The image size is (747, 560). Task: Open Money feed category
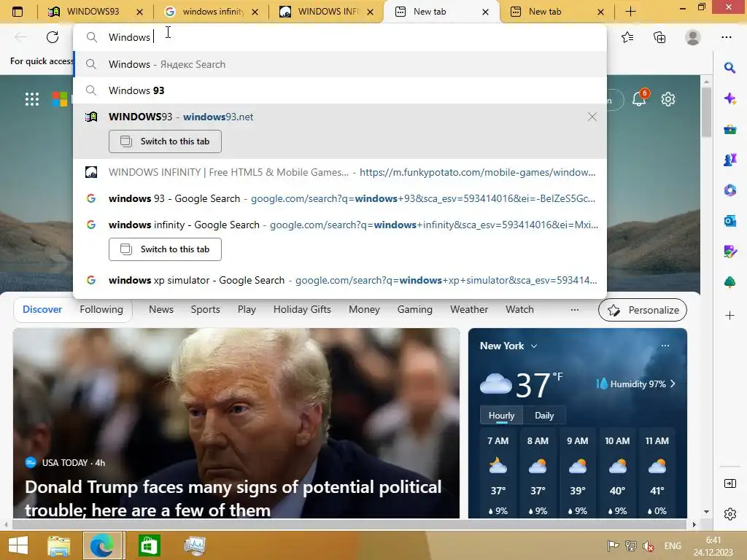point(365,309)
